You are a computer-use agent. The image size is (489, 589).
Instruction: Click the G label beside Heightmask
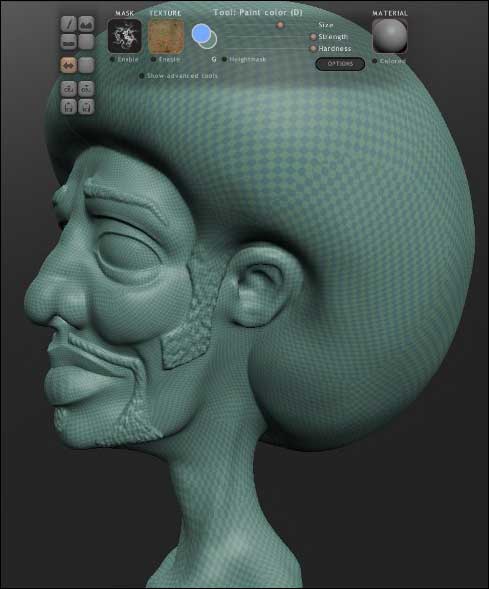coord(214,59)
